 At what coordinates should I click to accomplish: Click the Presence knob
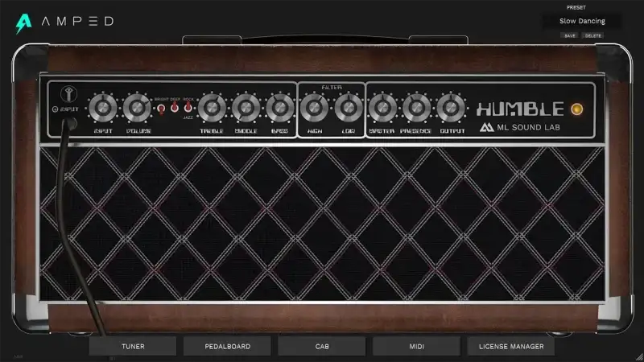tap(416, 108)
